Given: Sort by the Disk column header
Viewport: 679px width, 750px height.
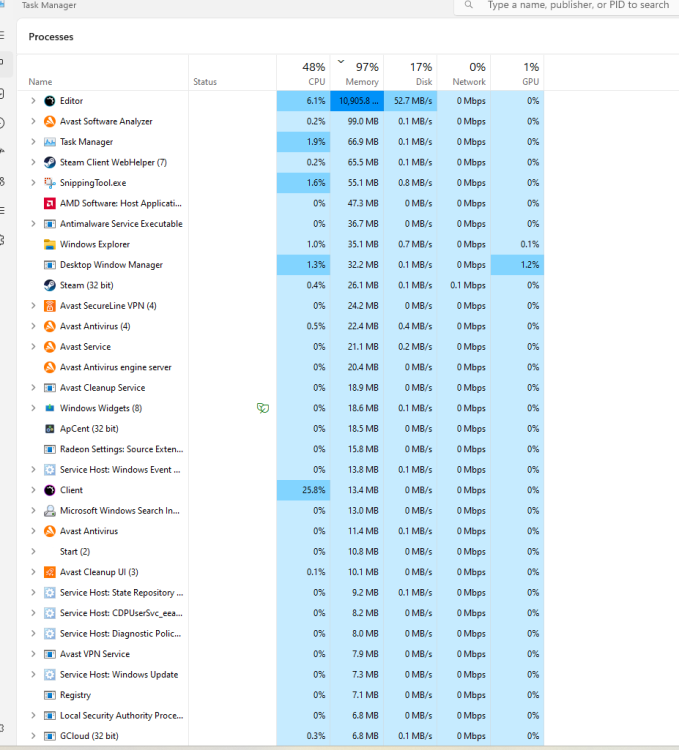Looking at the screenshot, I should click(410, 73).
